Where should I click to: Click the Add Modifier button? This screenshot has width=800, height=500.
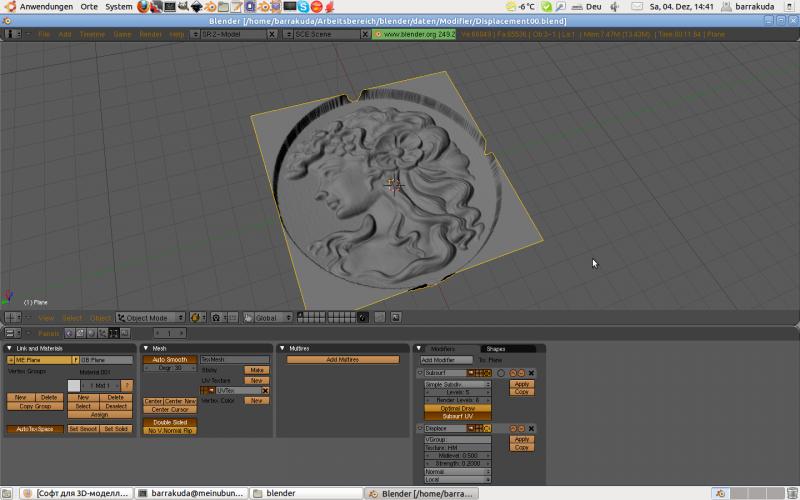click(x=446, y=360)
